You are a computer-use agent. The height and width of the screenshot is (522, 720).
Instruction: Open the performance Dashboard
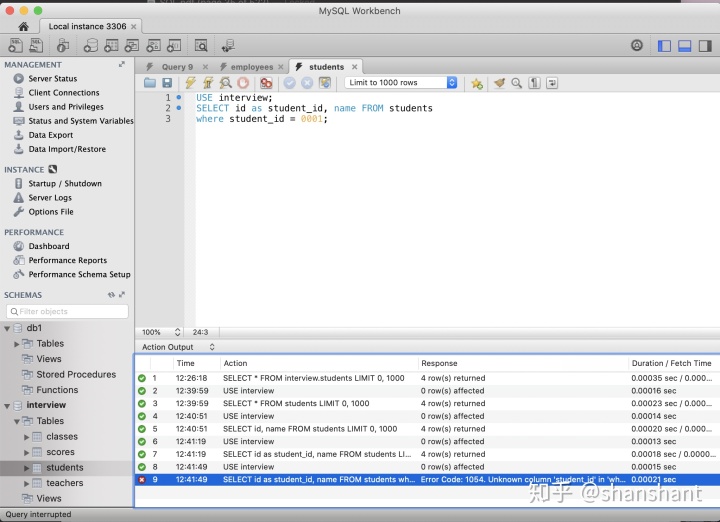coord(49,246)
